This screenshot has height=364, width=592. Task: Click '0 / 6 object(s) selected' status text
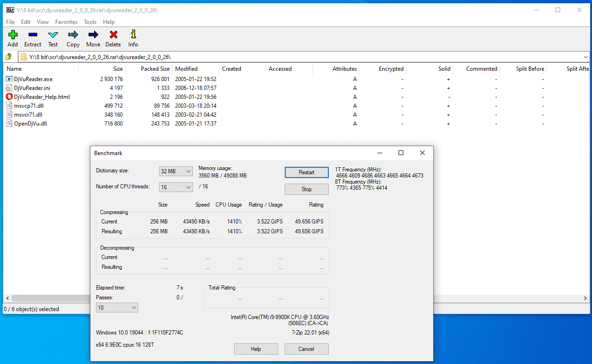(31, 309)
